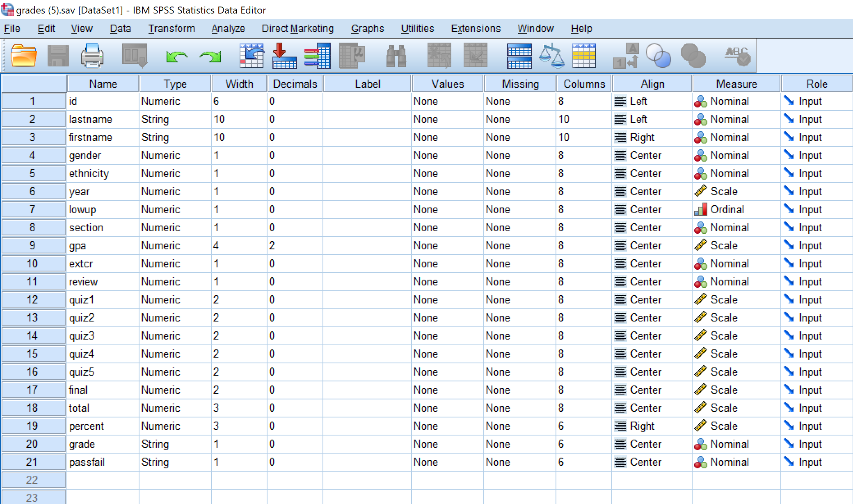The image size is (853, 504).
Task: Select row 1 via its row number header
Action: point(33,101)
